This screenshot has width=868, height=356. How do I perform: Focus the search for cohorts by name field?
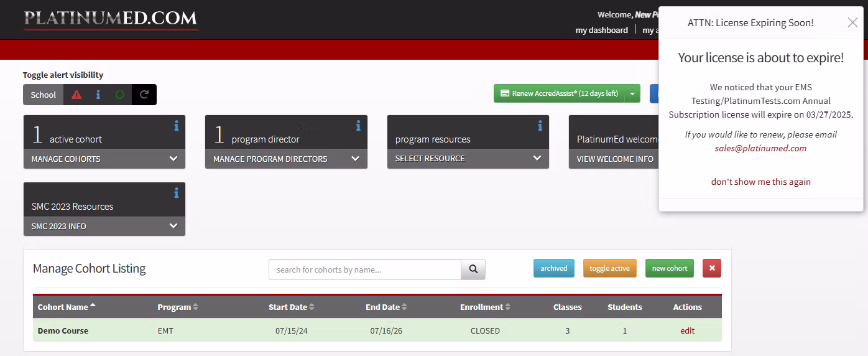[365, 269]
